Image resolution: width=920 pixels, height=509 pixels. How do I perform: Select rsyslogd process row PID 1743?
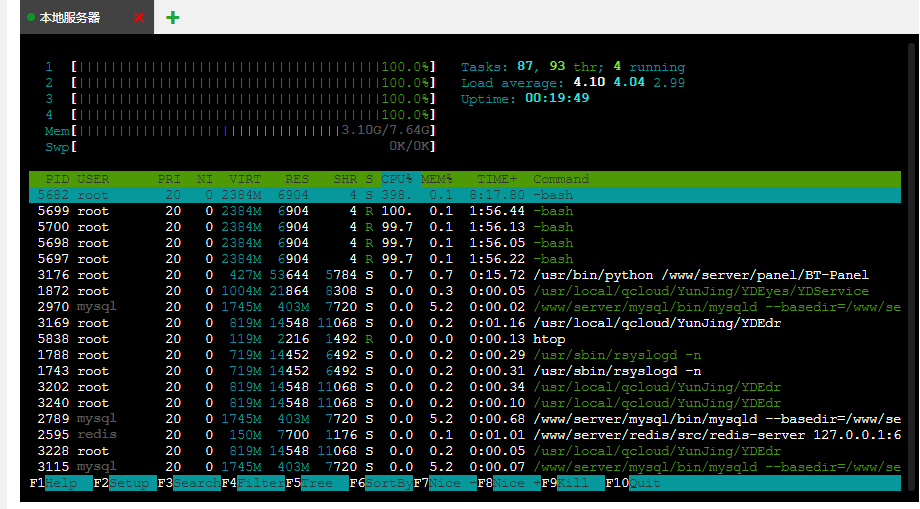coord(465,371)
